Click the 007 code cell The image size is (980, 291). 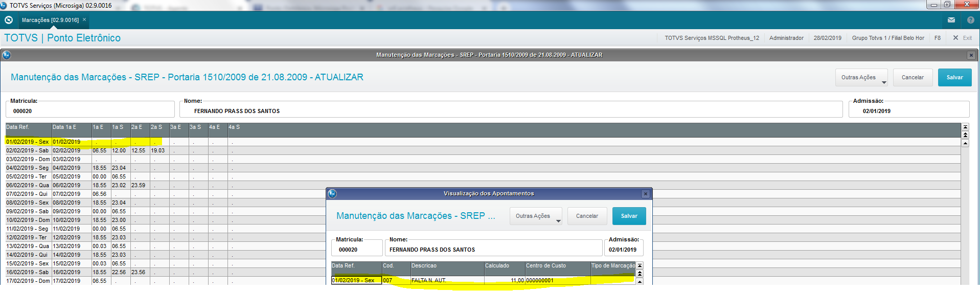tap(396, 280)
